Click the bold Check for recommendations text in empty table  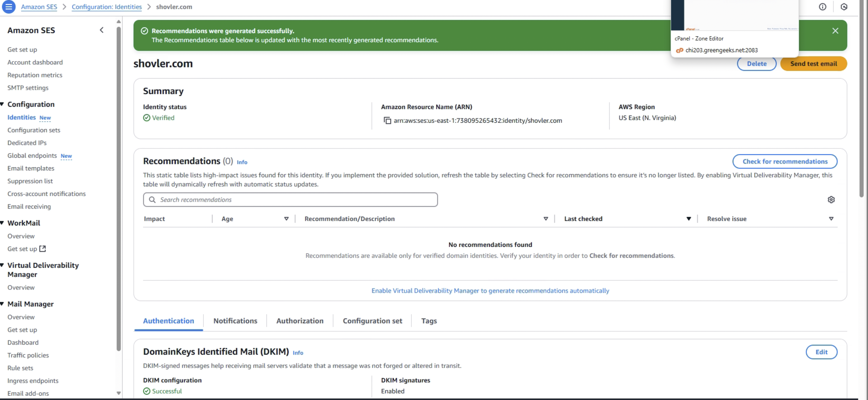coord(631,255)
